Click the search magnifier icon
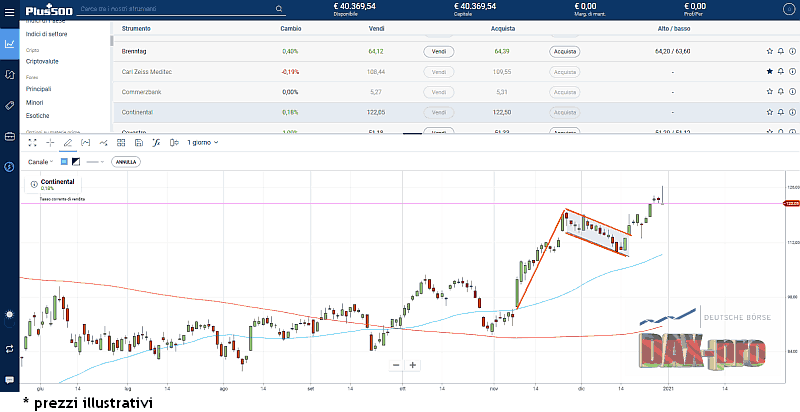Image resolution: width=800 pixels, height=412 pixels. point(279,9)
